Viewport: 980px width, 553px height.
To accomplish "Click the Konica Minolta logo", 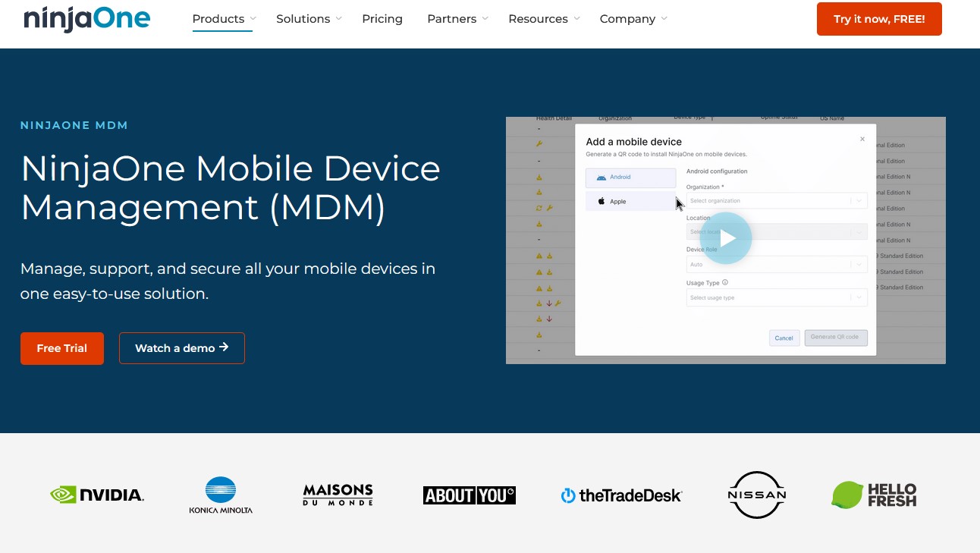I will pyautogui.click(x=221, y=495).
